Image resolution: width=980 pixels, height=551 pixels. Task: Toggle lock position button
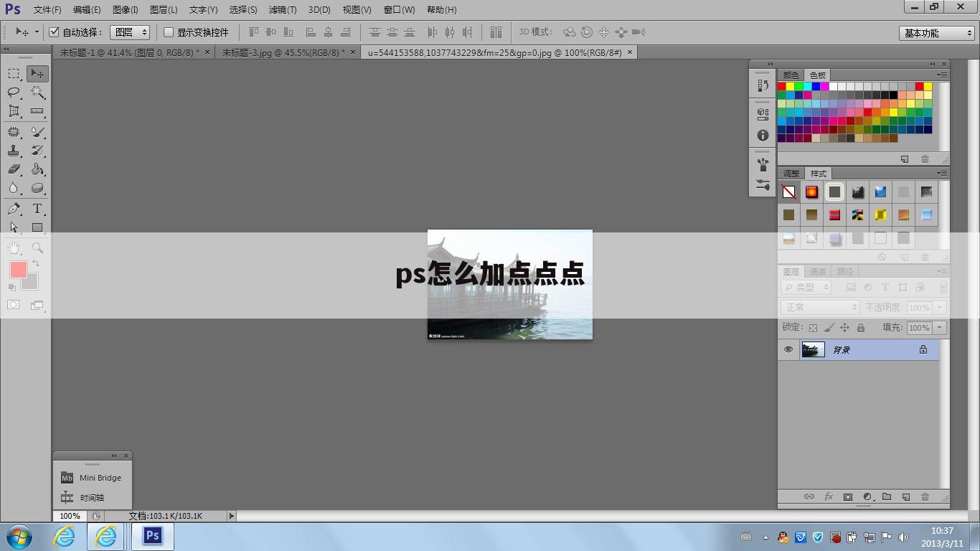coord(844,328)
